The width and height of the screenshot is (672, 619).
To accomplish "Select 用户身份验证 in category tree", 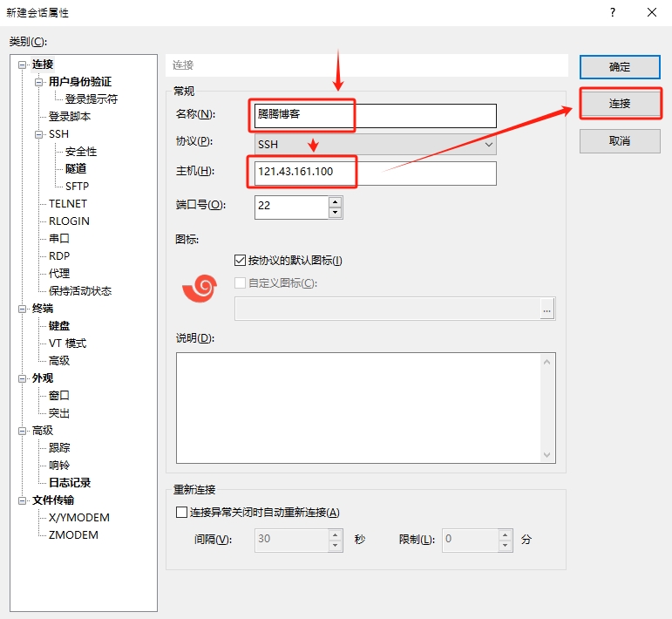I will pyautogui.click(x=79, y=82).
